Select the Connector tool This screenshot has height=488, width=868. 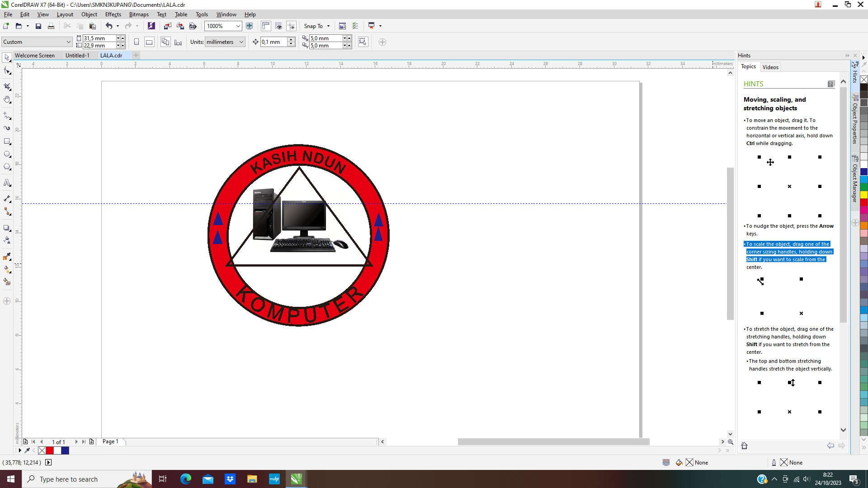[7, 211]
